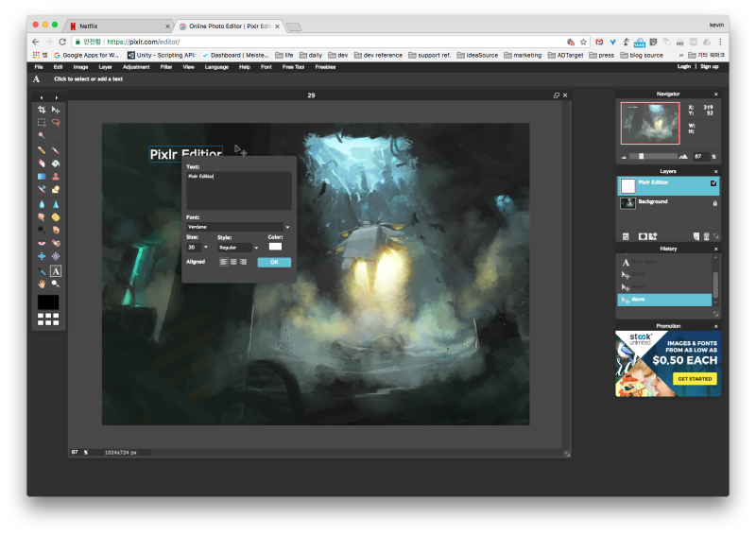Screen dimensions: 756x535
Task: Open the File menu
Action: (39, 67)
